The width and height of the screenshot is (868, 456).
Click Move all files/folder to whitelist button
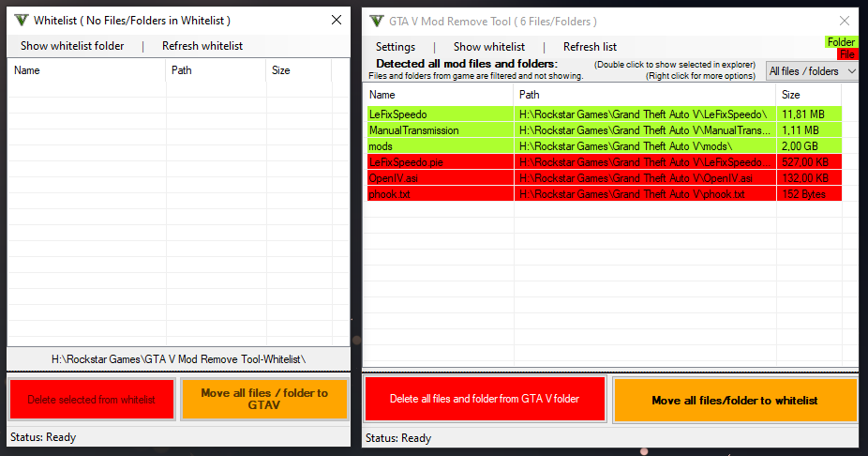coord(735,401)
